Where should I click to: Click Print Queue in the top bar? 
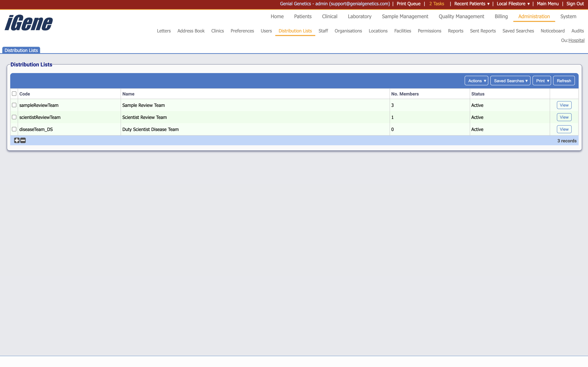[408, 4]
